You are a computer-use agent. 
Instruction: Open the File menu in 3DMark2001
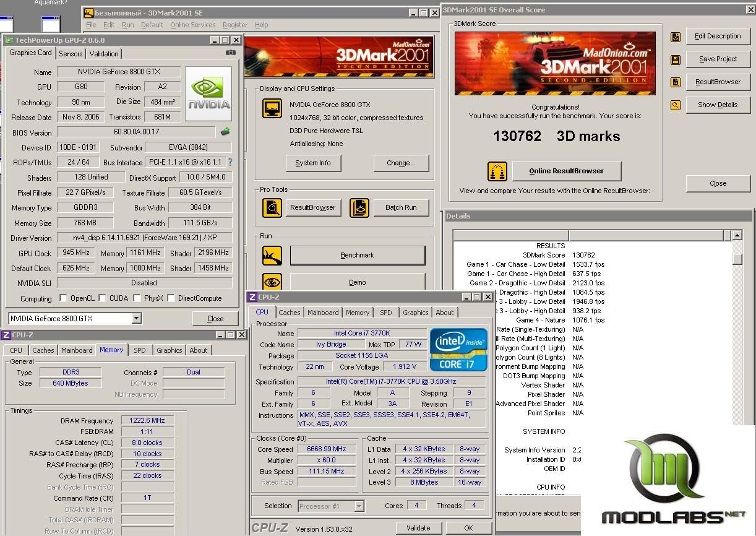pyautogui.click(x=91, y=25)
